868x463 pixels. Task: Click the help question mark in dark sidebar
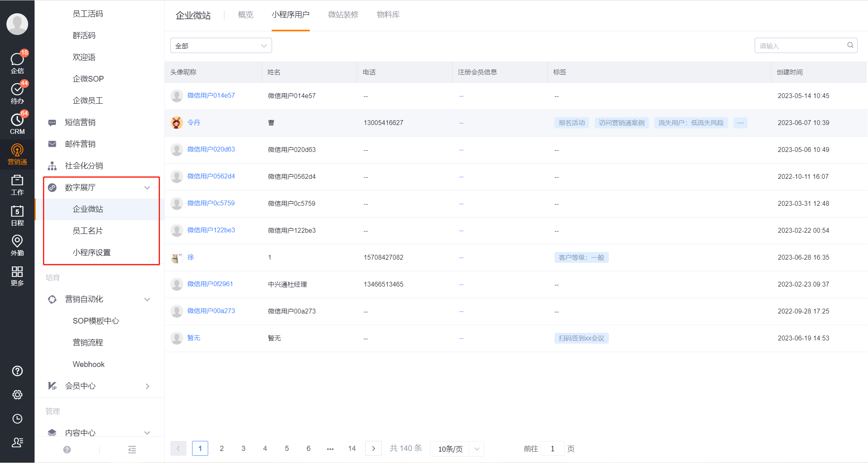tap(17, 371)
